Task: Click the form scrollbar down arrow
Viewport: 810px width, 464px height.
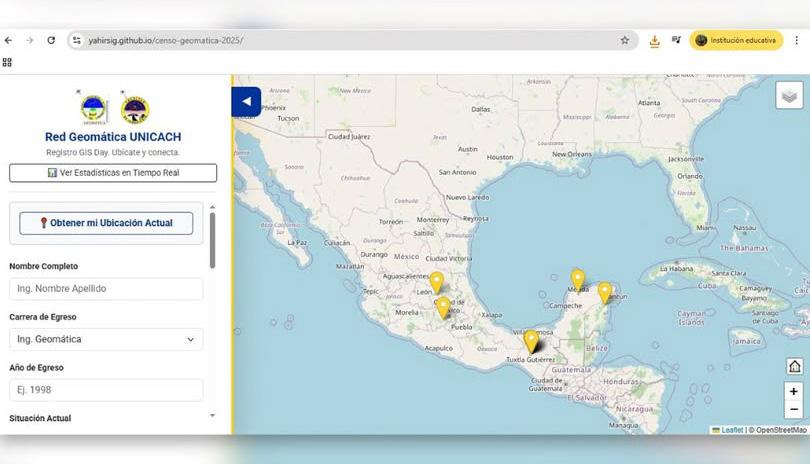Action: point(212,415)
